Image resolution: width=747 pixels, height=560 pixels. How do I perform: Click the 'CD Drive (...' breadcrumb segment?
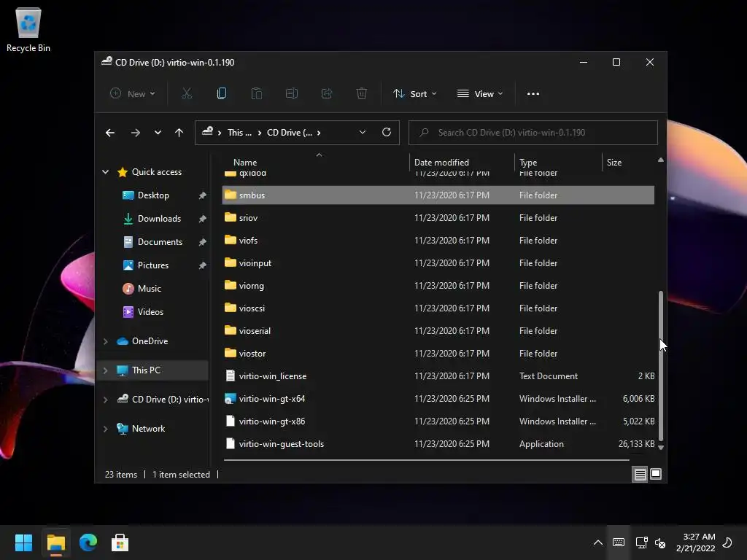point(290,133)
